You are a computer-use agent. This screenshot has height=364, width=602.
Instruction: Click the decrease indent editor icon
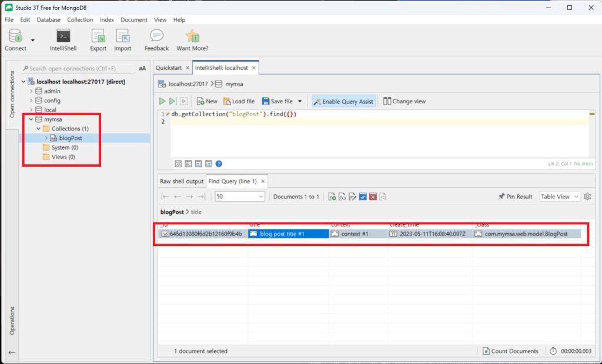(209, 164)
